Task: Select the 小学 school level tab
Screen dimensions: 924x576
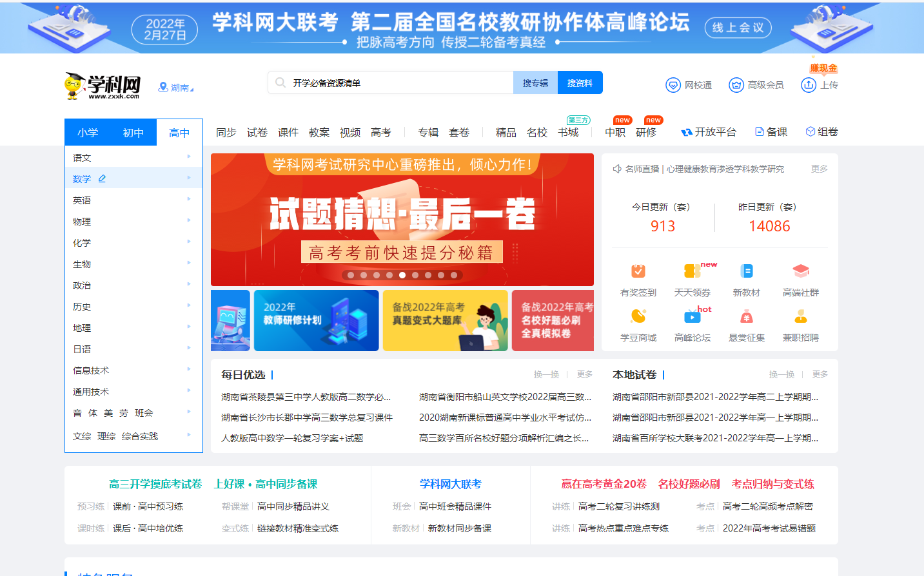Action: pos(88,133)
